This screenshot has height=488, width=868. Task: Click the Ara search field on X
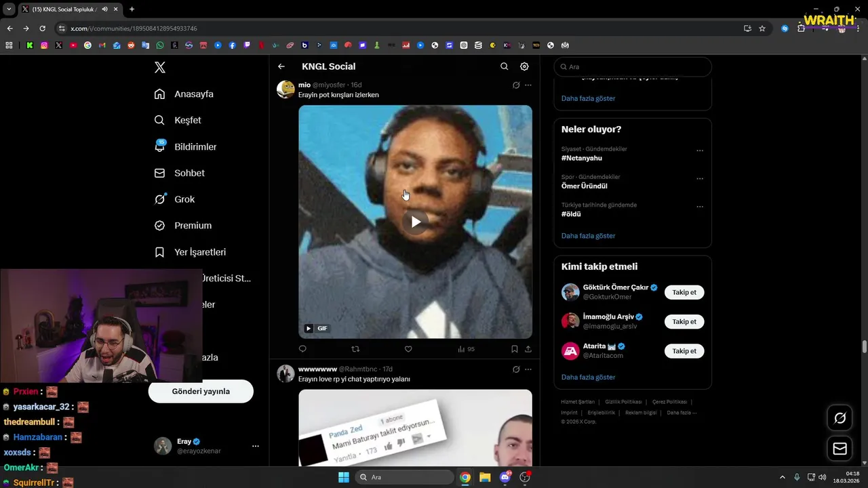pos(633,67)
